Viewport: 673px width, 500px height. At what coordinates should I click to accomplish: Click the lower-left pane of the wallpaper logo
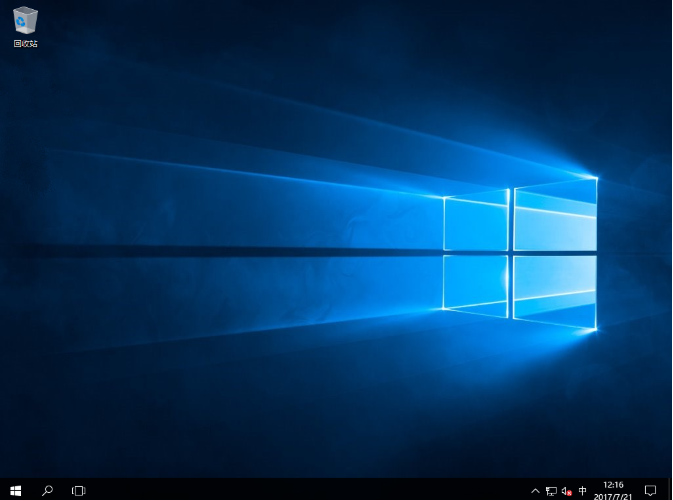pos(476,282)
